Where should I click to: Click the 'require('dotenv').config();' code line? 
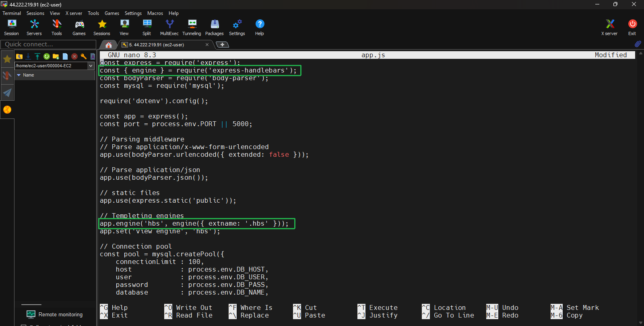coord(154,101)
